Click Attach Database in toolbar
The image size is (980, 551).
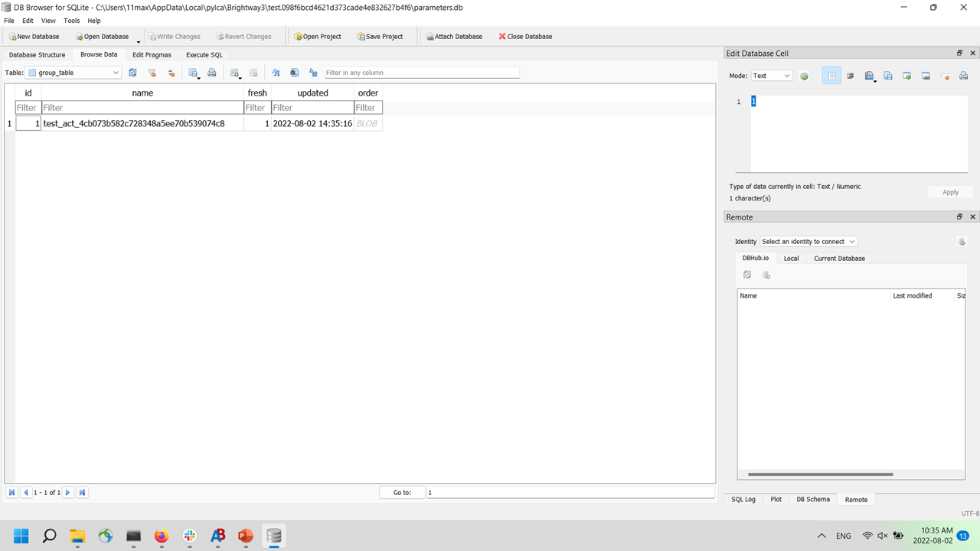click(454, 37)
